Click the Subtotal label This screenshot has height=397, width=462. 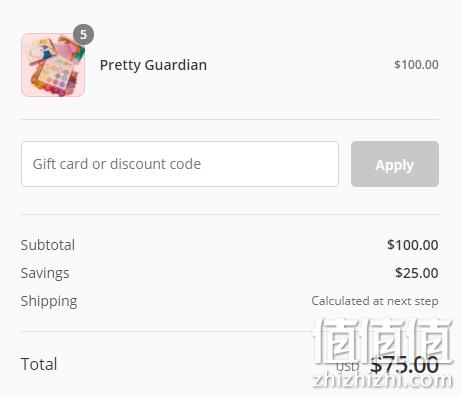click(48, 245)
